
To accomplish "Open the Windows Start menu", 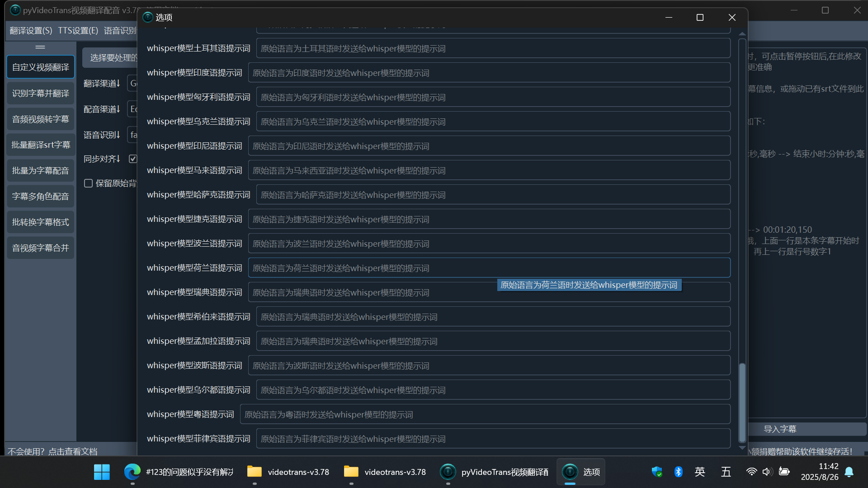I will 102,472.
